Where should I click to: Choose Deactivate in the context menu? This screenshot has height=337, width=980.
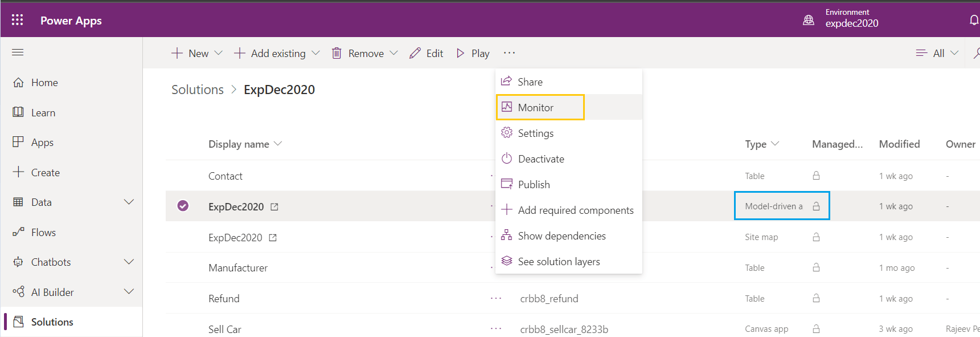click(x=569, y=159)
